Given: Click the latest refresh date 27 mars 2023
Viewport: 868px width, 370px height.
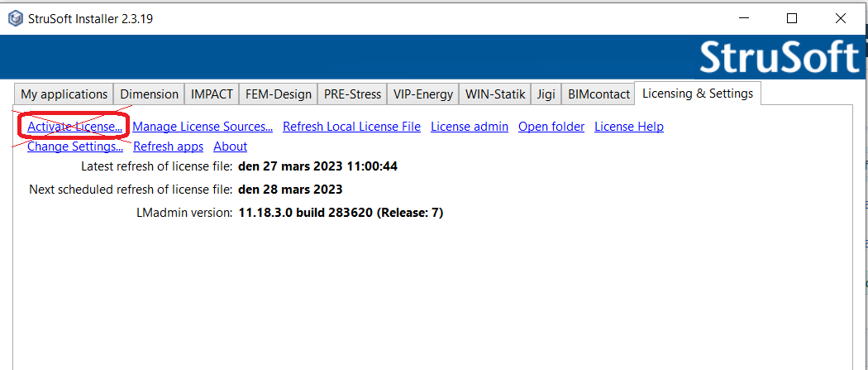Looking at the screenshot, I should point(317,166).
